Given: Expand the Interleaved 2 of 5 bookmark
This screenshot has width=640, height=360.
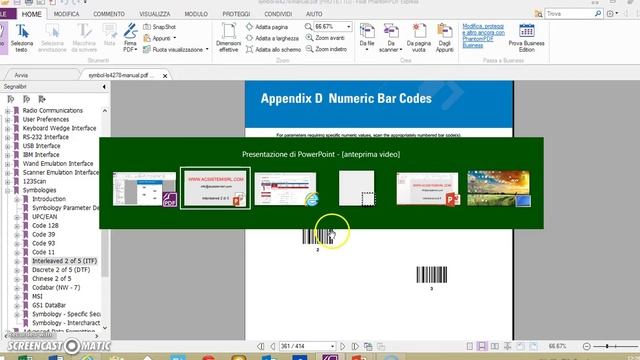Looking at the screenshot, I should pos(17,262).
